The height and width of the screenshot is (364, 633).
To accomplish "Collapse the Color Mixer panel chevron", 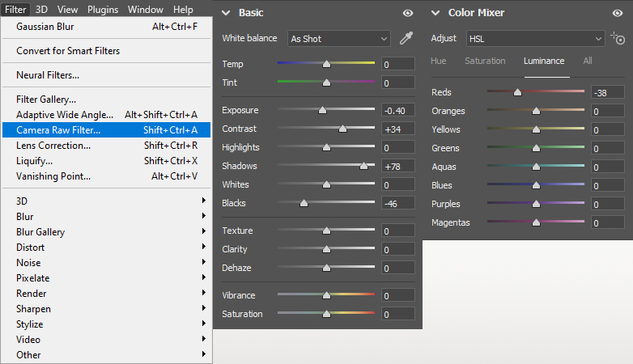I will click(435, 13).
